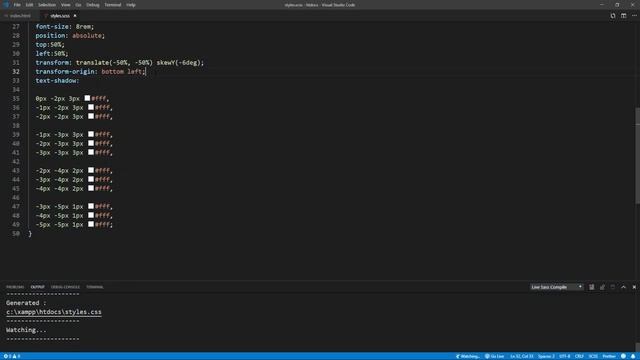Switch to the Problems panel tab

click(x=15, y=287)
